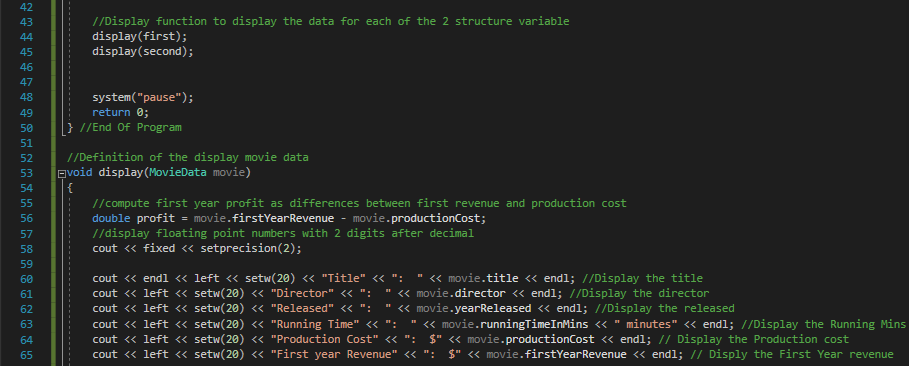Viewport: 909px width, 366px height.
Task: Click the //End Of Program comment
Action: pos(130,128)
